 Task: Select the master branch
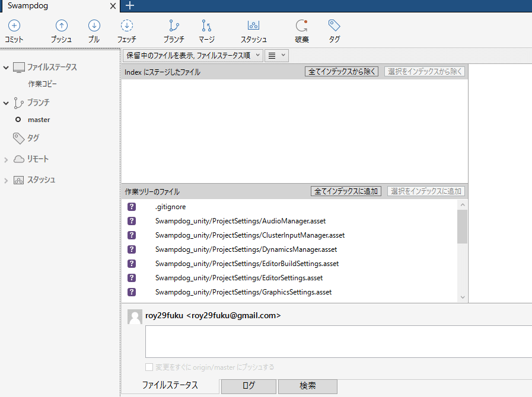(x=39, y=120)
